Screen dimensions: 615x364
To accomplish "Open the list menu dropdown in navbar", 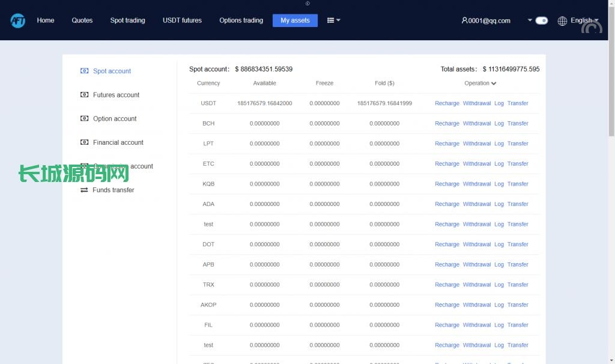I will 333,20.
